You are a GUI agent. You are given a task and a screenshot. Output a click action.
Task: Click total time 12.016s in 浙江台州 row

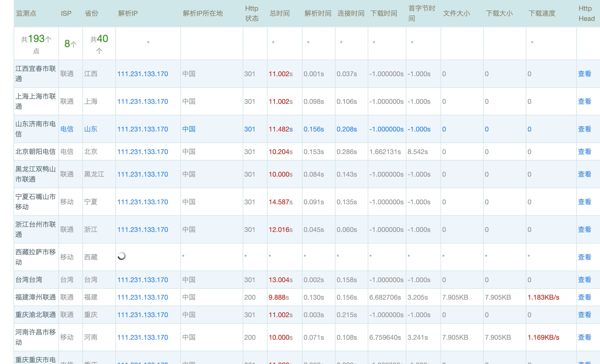[281, 229]
